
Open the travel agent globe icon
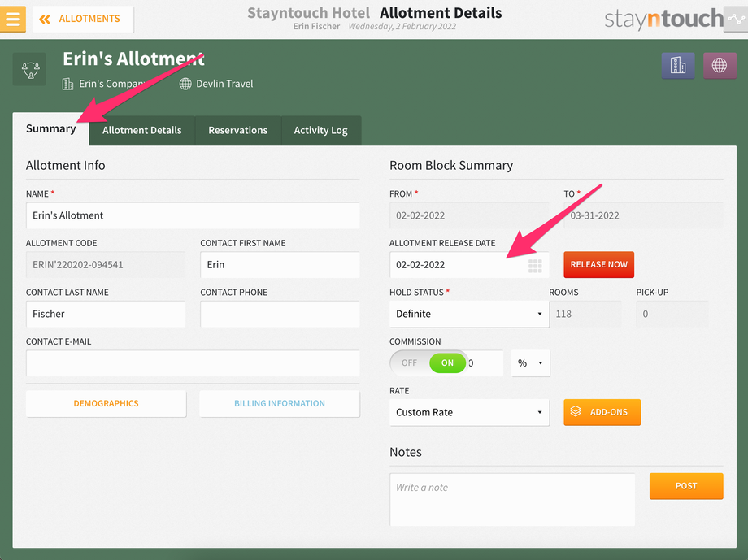720,65
